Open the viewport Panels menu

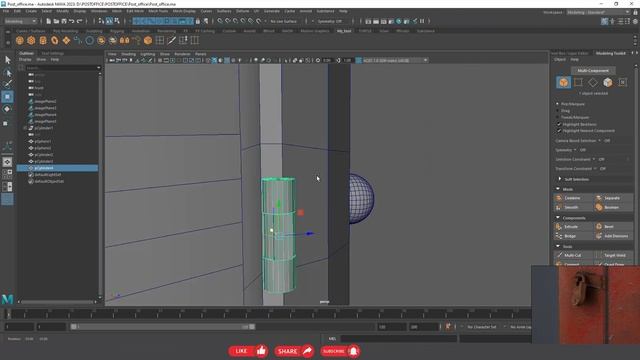200,54
